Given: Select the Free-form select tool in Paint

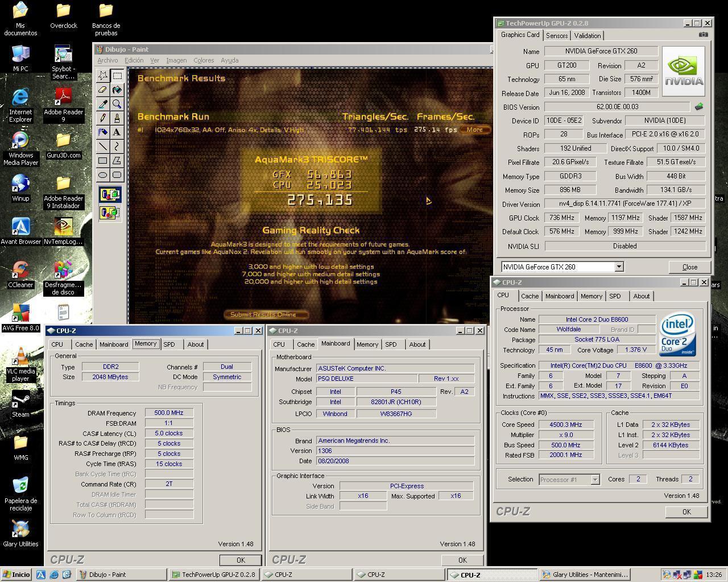Looking at the screenshot, I should (103, 76).
